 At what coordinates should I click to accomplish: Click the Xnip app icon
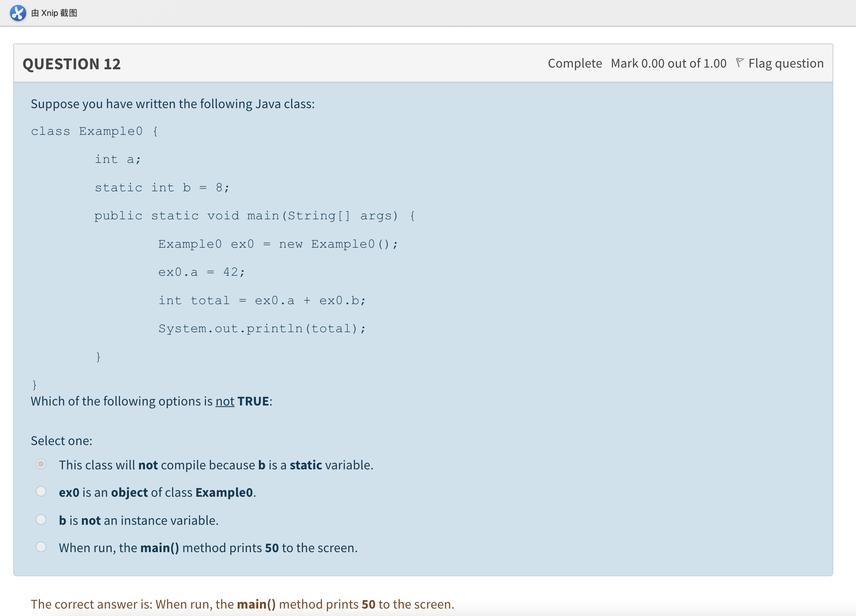(x=18, y=13)
